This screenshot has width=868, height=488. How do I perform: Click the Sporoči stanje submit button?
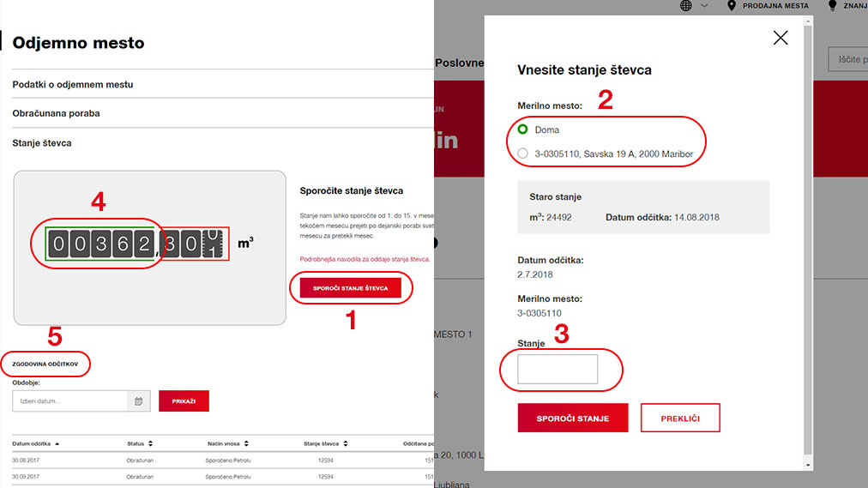572,418
